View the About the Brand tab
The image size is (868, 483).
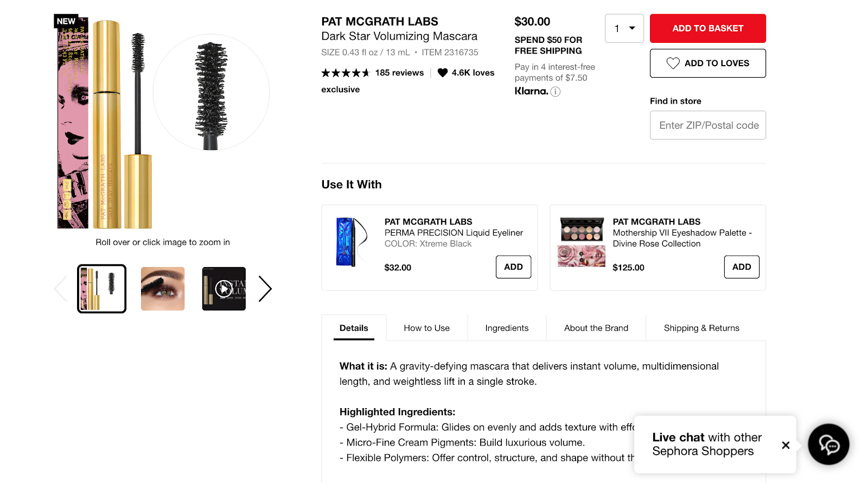[x=596, y=328]
